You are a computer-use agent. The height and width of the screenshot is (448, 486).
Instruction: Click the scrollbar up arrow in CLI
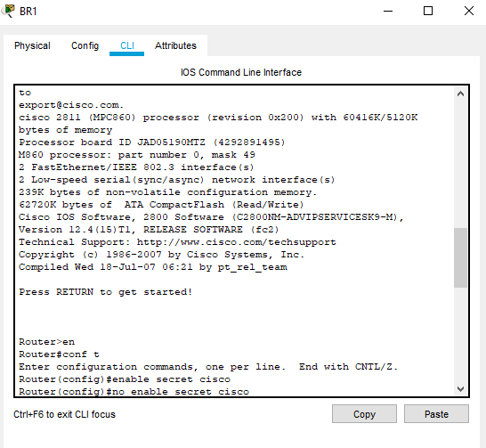pos(460,94)
